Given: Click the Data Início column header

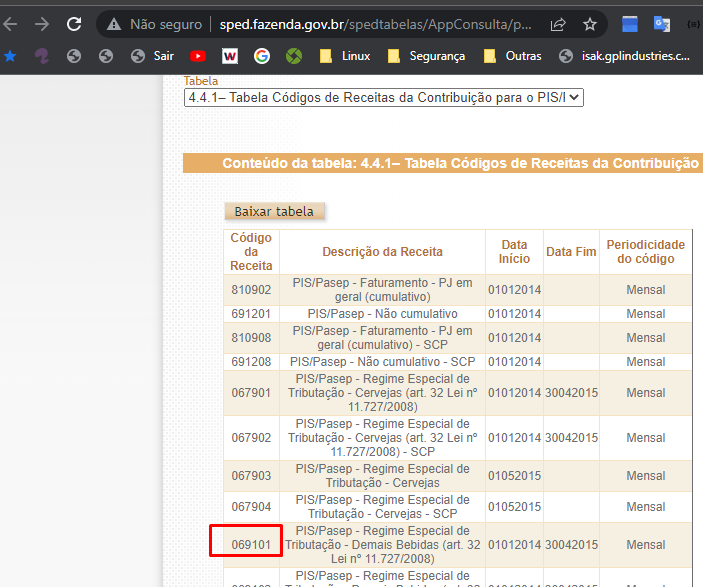Looking at the screenshot, I should 514,252.
